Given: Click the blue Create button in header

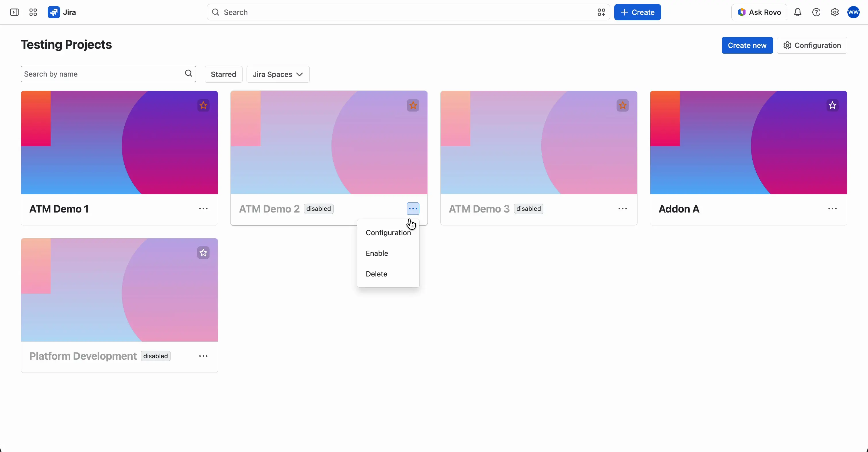Looking at the screenshot, I should (x=637, y=12).
